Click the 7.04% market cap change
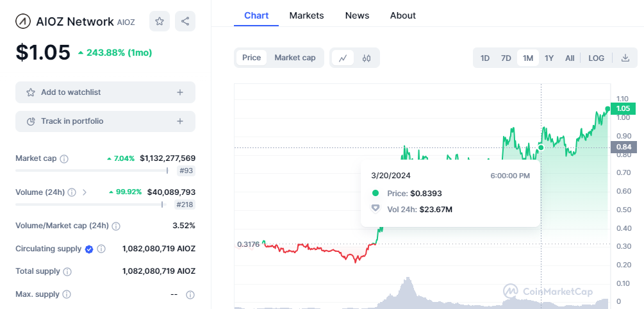Viewport: 644px width, 309px height. point(120,158)
